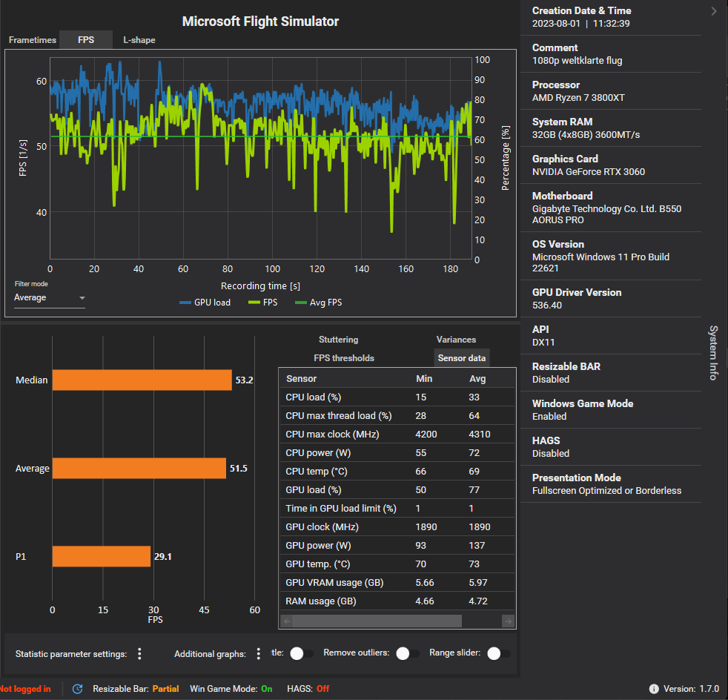Click the Not logged in status
This screenshot has width=728, height=700.
pyautogui.click(x=25, y=689)
